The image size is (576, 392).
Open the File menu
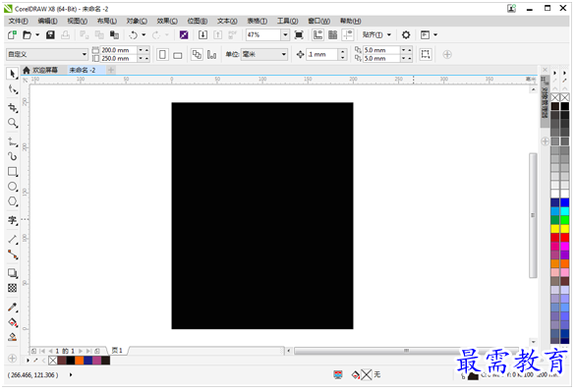pos(19,21)
